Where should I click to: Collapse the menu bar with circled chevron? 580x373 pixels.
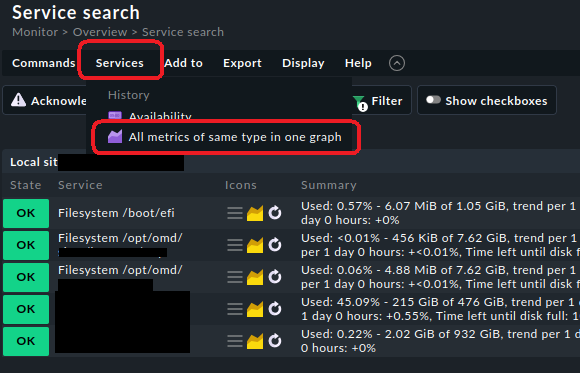click(397, 63)
